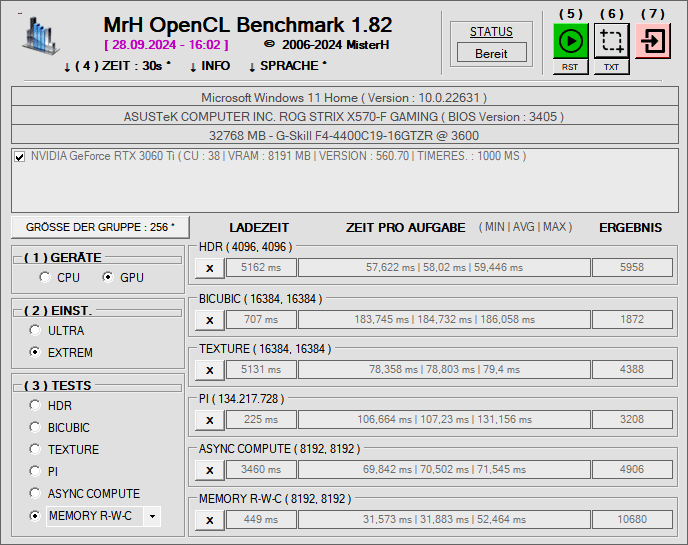Clear the PI result with its X button
Viewport: 688px width, 545px height.
point(210,420)
